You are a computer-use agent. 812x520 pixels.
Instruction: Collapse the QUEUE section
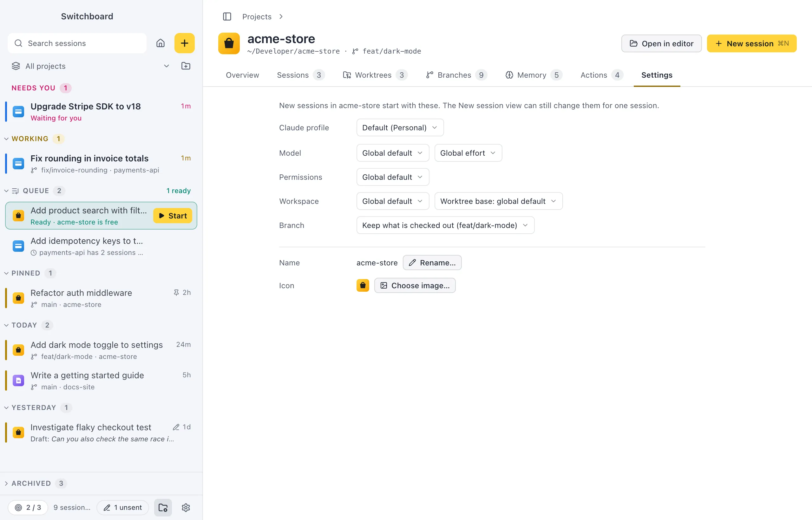tap(6, 191)
